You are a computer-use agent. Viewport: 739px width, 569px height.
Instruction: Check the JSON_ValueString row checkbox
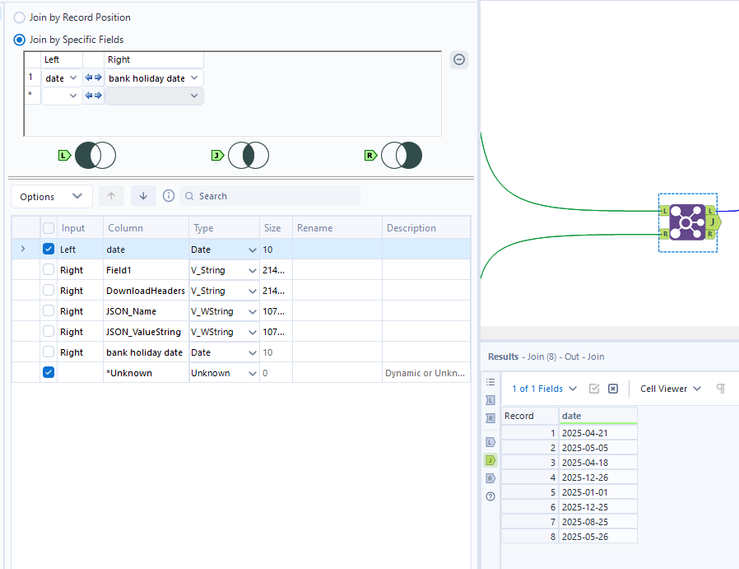[x=49, y=331]
